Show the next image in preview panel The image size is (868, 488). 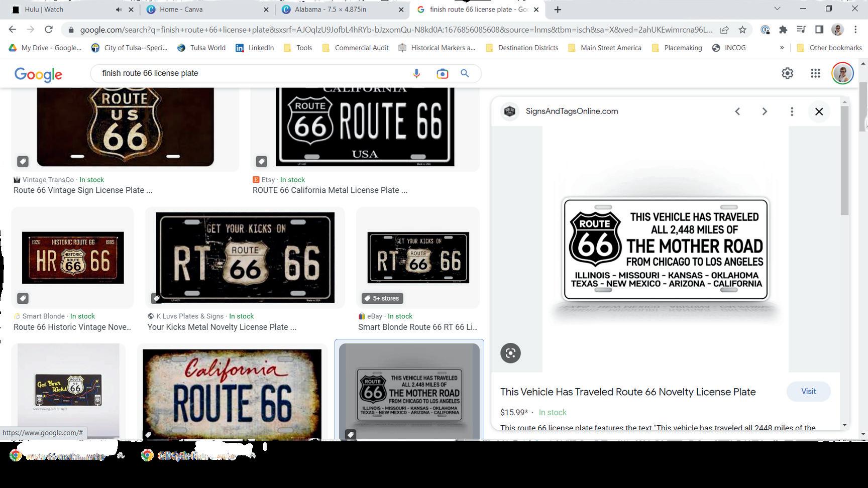click(765, 111)
